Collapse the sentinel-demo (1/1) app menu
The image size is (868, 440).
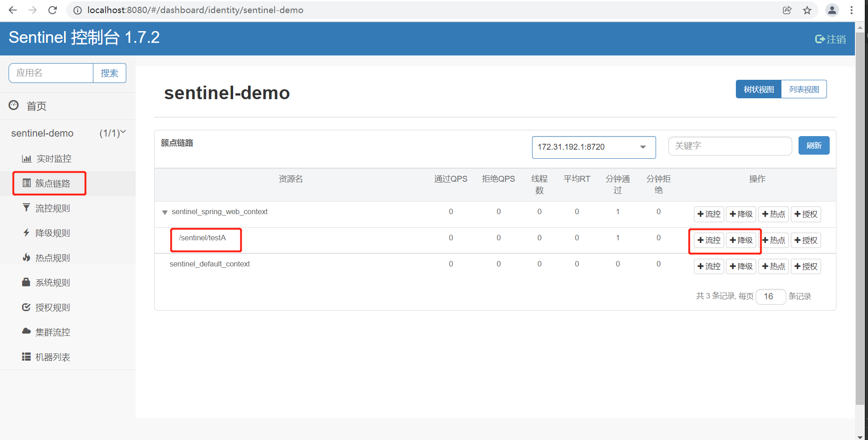(68, 133)
